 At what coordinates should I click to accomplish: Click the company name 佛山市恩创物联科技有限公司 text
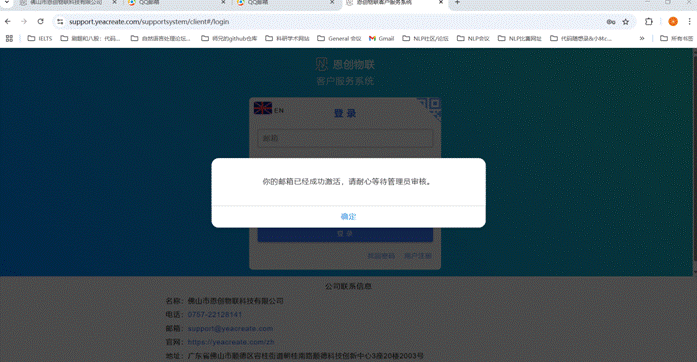pyautogui.click(x=236, y=301)
